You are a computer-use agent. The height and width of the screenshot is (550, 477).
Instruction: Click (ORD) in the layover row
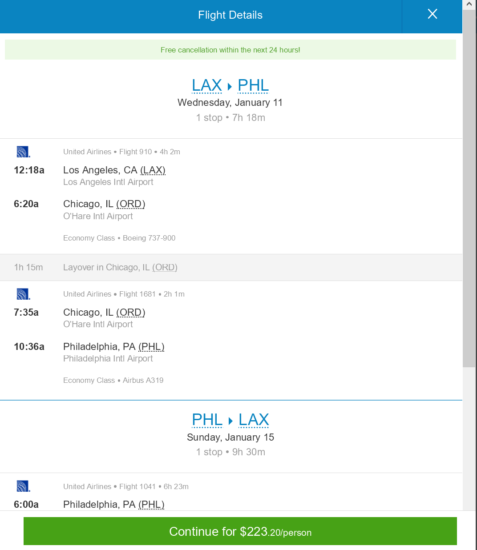[x=164, y=267]
